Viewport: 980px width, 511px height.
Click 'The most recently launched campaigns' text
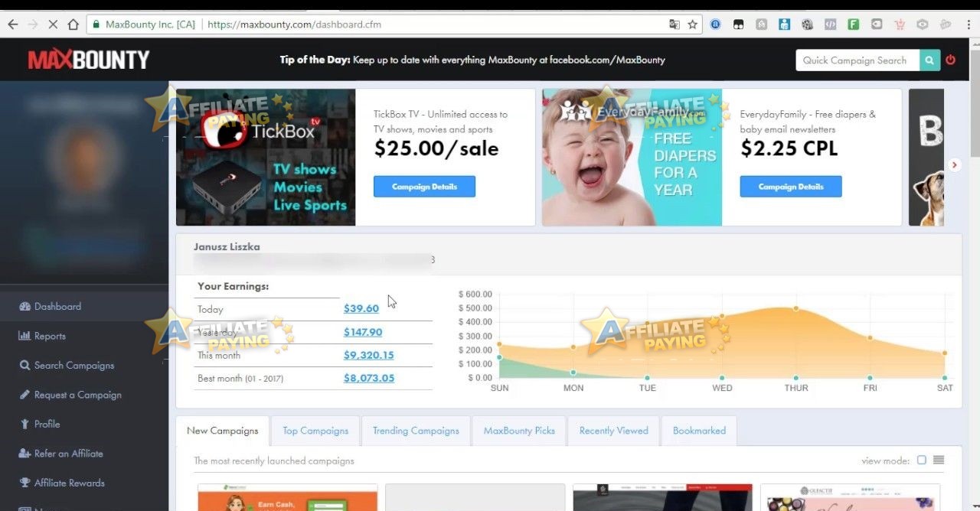coord(274,461)
